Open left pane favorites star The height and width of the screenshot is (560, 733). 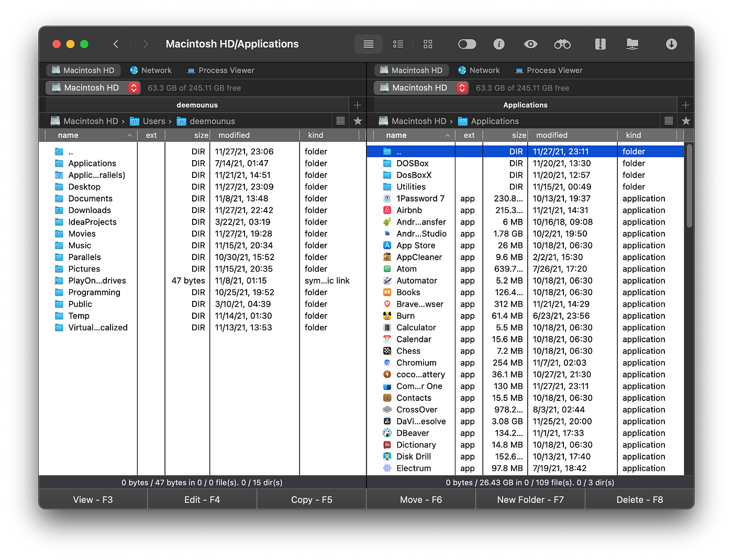tap(358, 121)
